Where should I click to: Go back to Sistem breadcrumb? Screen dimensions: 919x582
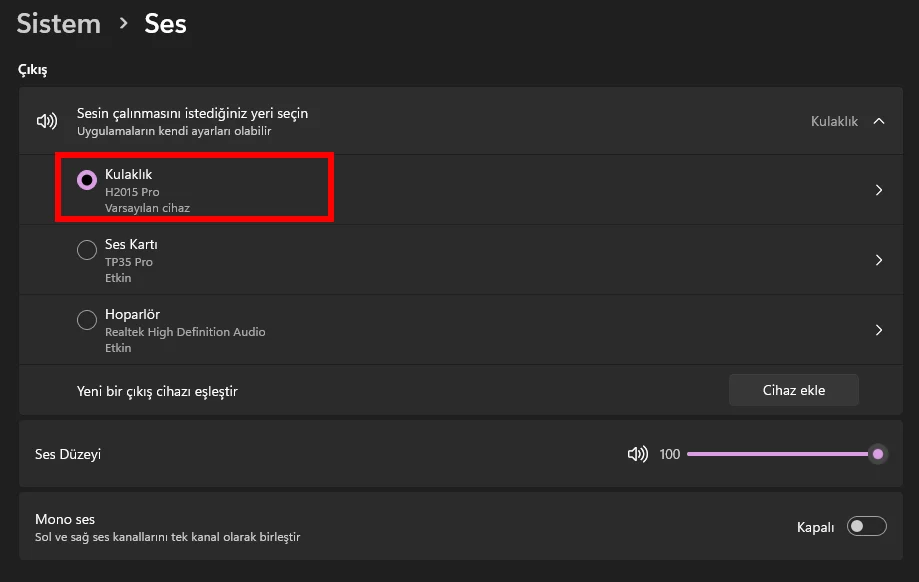tap(59, 23)
